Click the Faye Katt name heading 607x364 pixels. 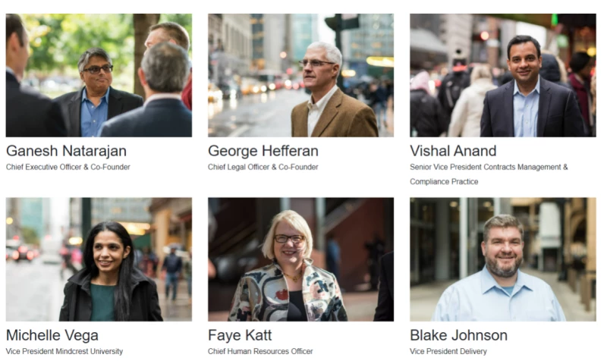pos(240,335)
